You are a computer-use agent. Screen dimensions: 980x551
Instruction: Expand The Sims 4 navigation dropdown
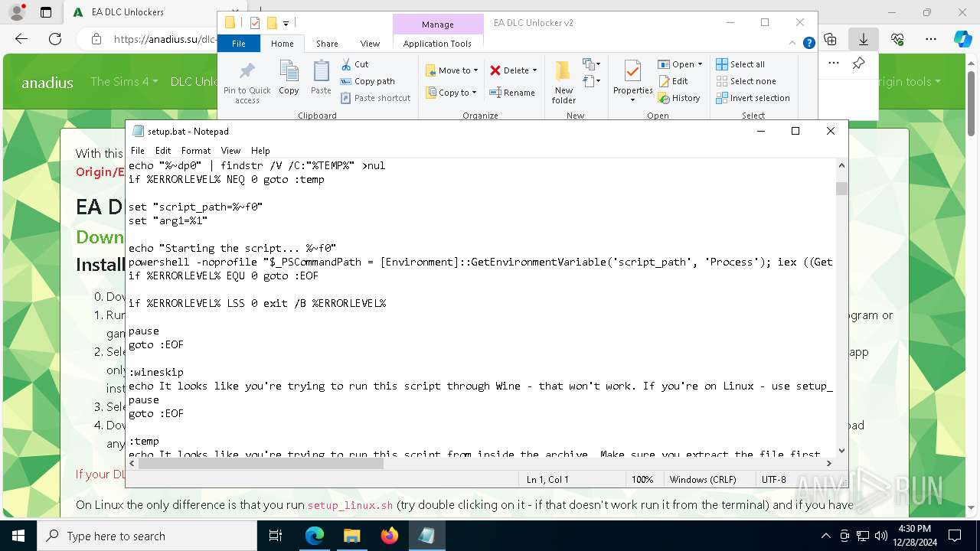[x=124, y=81]
